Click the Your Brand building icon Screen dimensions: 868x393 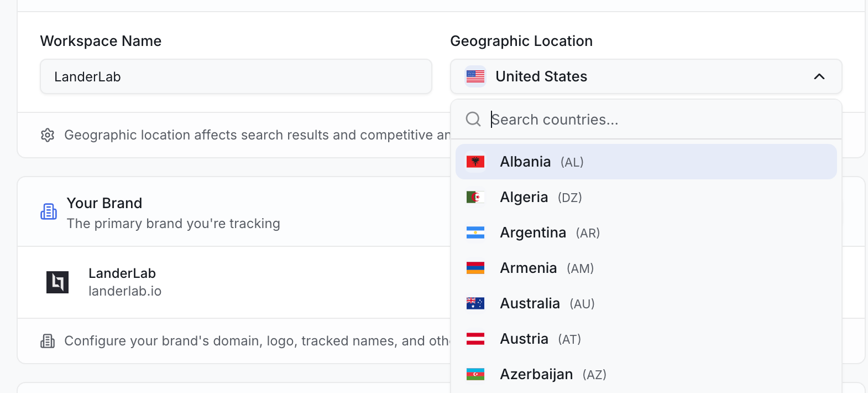(x=49, y=211)
